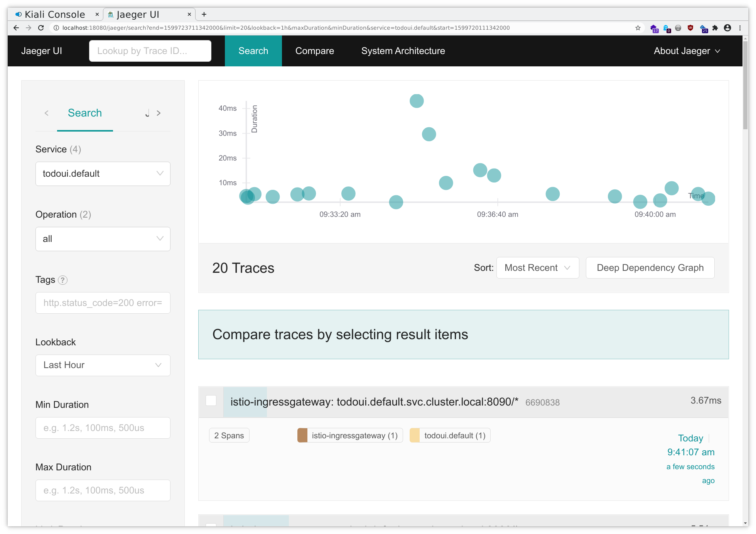756x534 pixels.
Task: Click the Tags help question mark icon
Action: pos(62,280)
